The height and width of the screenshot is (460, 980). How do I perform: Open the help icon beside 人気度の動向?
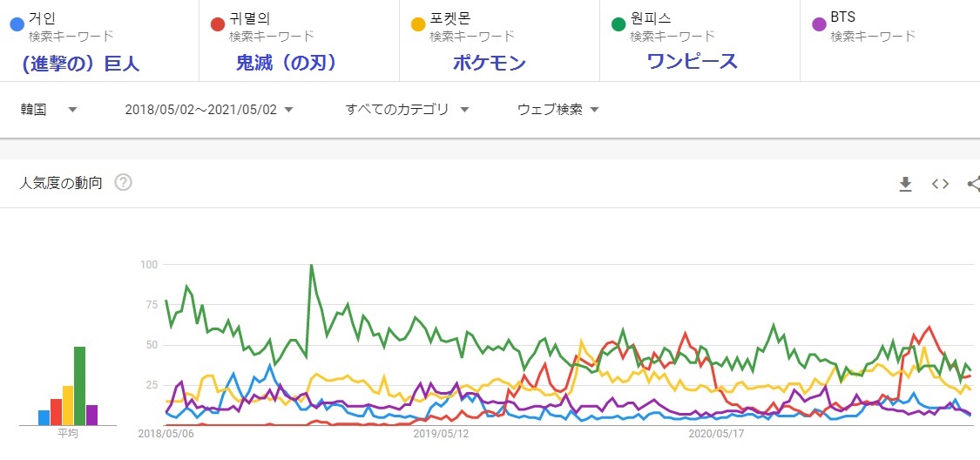tap(123, 183)
